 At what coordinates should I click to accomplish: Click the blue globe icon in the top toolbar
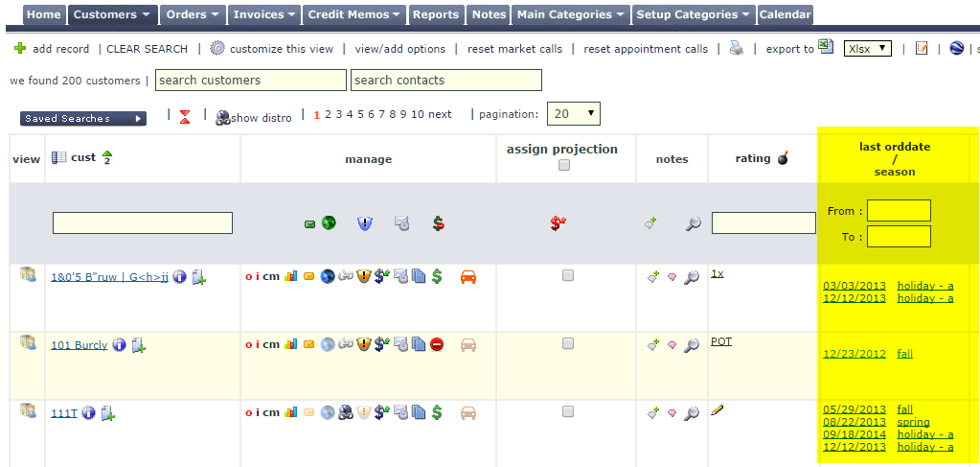956,48
